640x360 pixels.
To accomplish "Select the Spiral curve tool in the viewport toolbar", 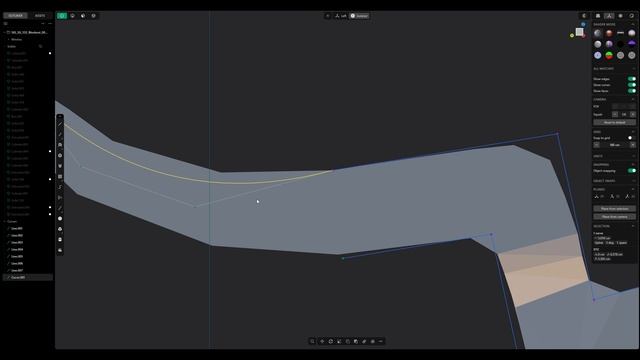I will click(x=60, y=187).
